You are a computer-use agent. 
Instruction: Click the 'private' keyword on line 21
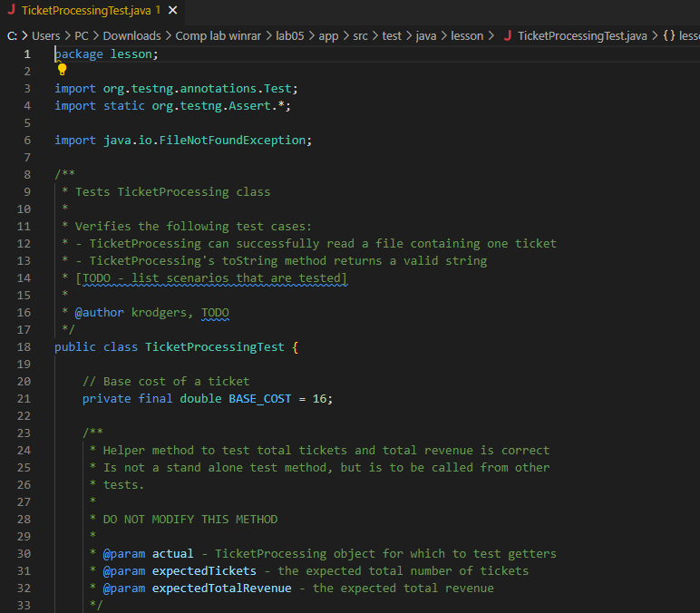click(107, 399)
